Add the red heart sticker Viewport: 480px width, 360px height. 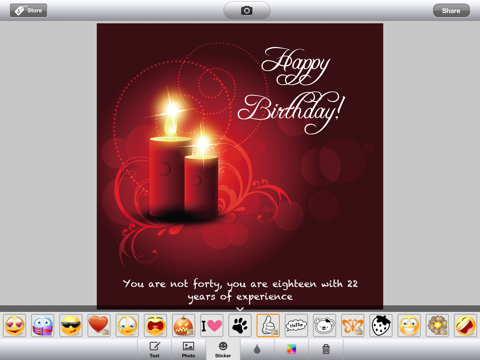pos(99,325)
